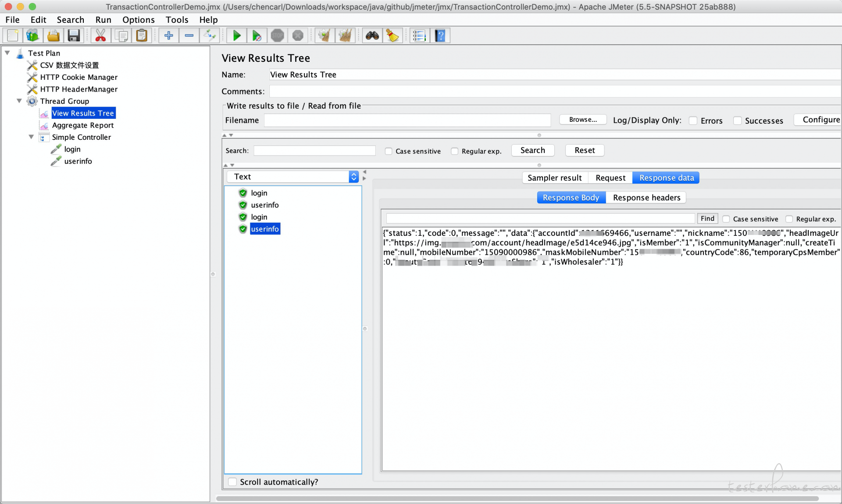Image resolution: width=842 pixels, height=504 pixels.
Task: Click the Copy toolbar icon
Action: click(121, 35)
